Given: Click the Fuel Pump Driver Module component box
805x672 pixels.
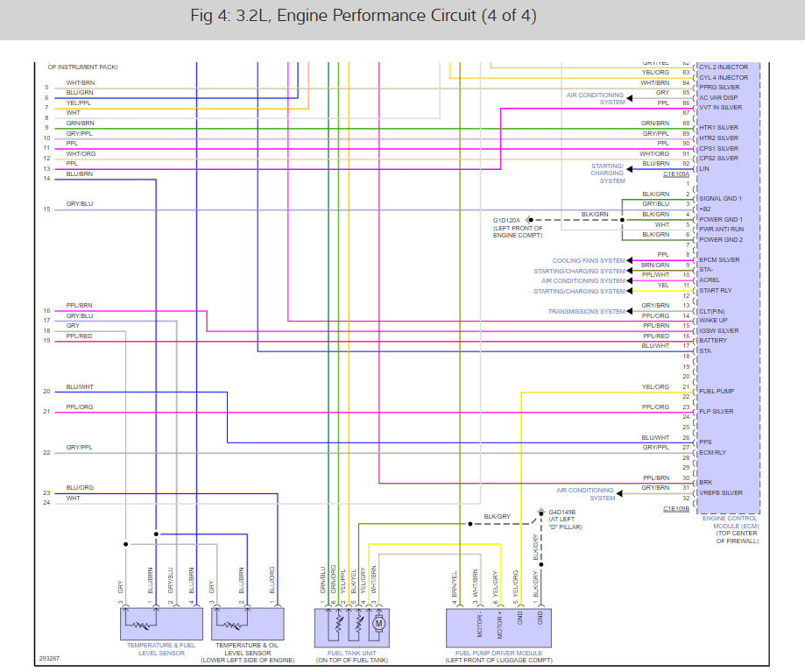Looking at the screenshot, I should click(498, 628).
